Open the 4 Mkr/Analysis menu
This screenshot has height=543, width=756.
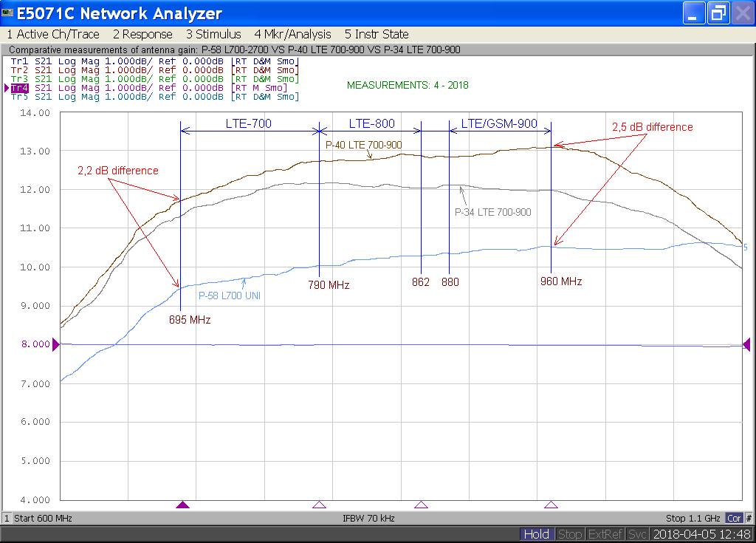click(x=292, y=34)
